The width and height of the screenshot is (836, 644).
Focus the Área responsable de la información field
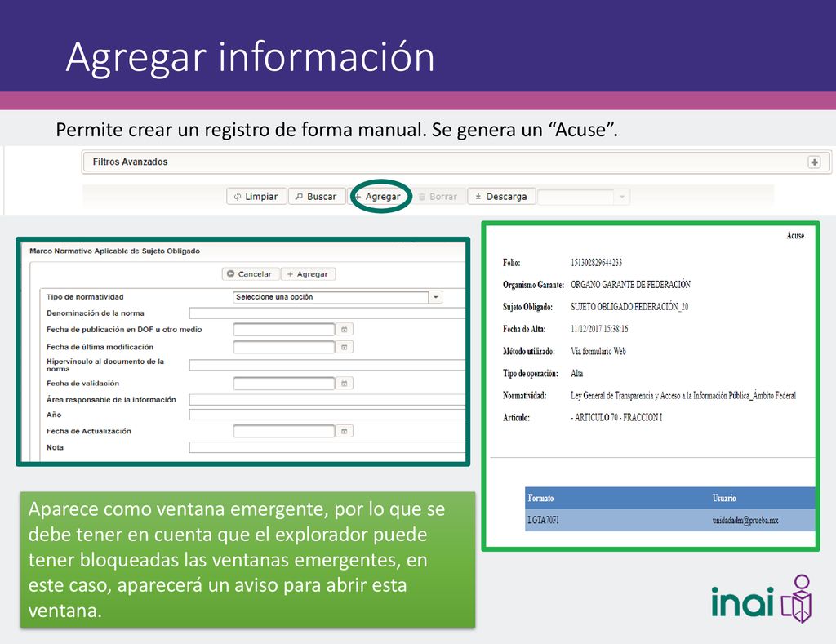(327, 400)
